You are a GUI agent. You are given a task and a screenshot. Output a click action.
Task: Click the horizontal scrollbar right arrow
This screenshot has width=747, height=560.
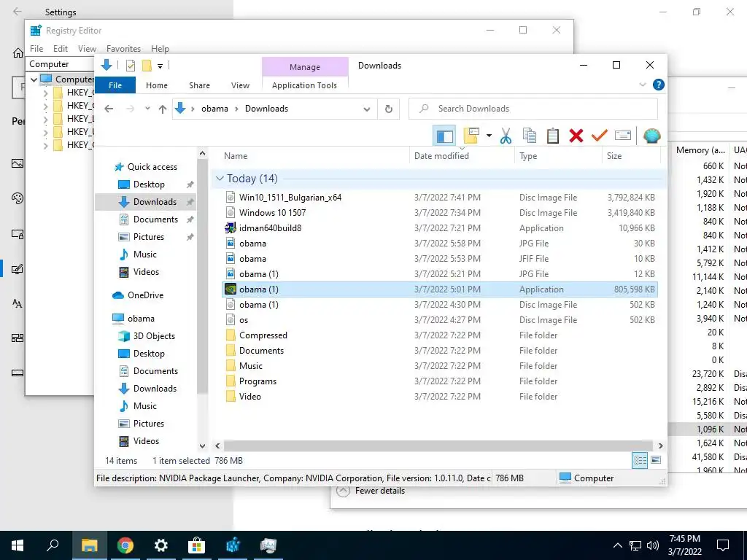(660, 446)
